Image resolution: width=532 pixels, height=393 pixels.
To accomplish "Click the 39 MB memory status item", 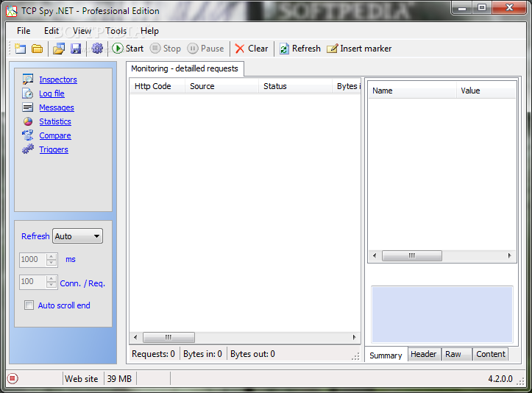I will point(119,379).
